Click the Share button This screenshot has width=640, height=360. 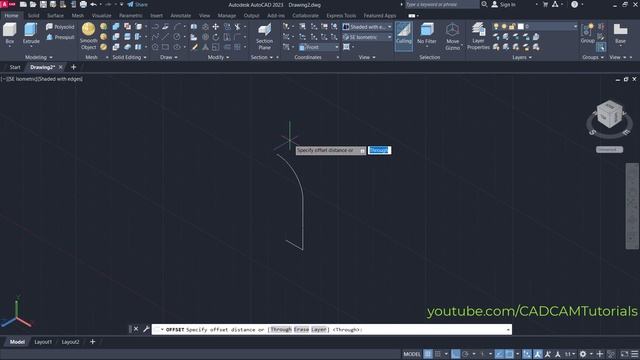pyautogui.click(x=138, y=4)
